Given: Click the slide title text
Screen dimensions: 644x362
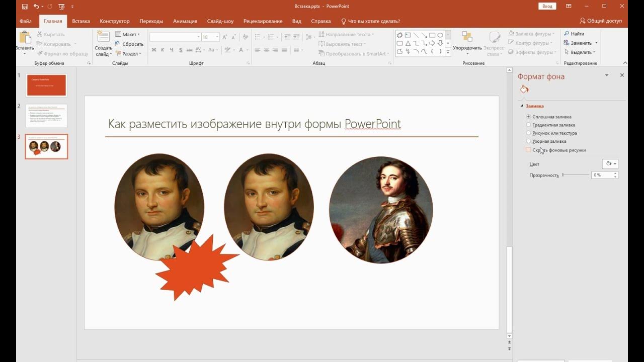Looking at the screenshot, I should click(255, 124).
